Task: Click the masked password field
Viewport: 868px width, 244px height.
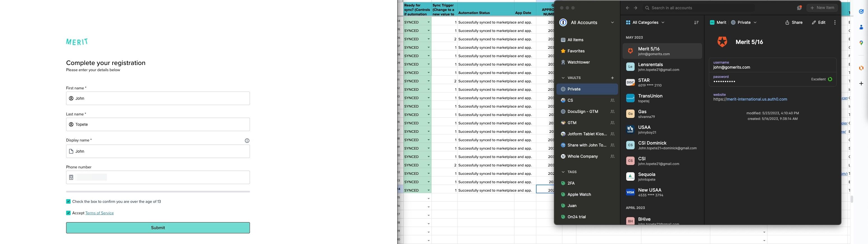Action: pos(772,79)
